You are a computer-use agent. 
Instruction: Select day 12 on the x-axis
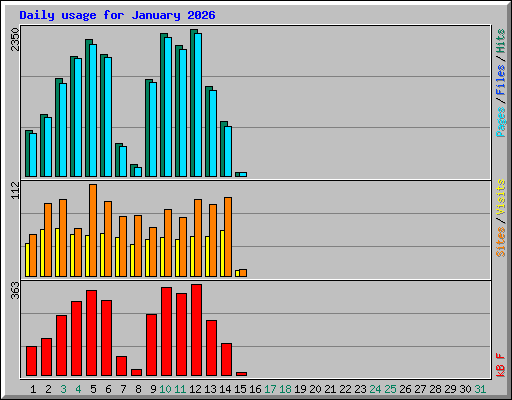point(195,389)
